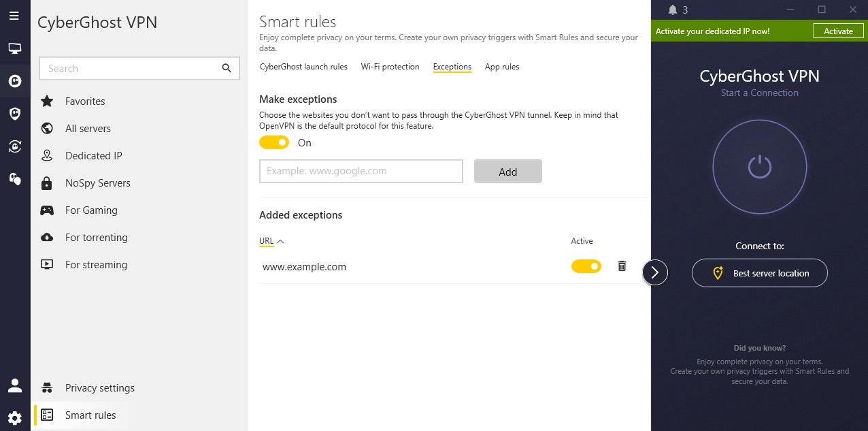Open the user account icon
868x431 pixels.
point(14,386)
